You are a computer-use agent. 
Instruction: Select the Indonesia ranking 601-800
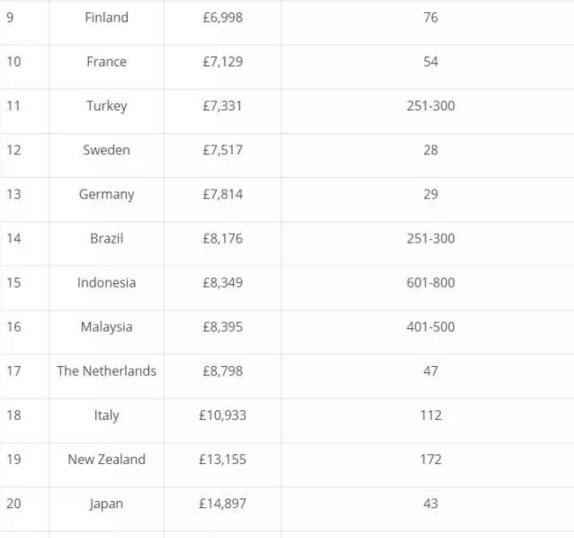coord(430,283)
